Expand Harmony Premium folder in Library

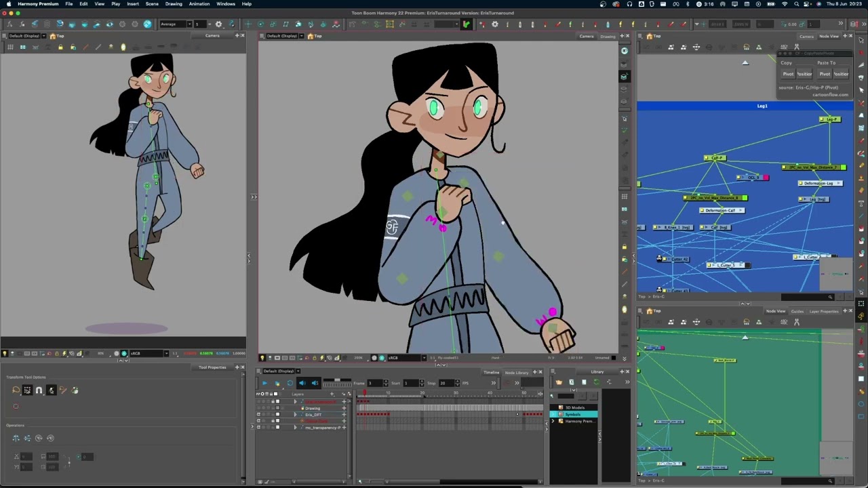coord(553,421)
